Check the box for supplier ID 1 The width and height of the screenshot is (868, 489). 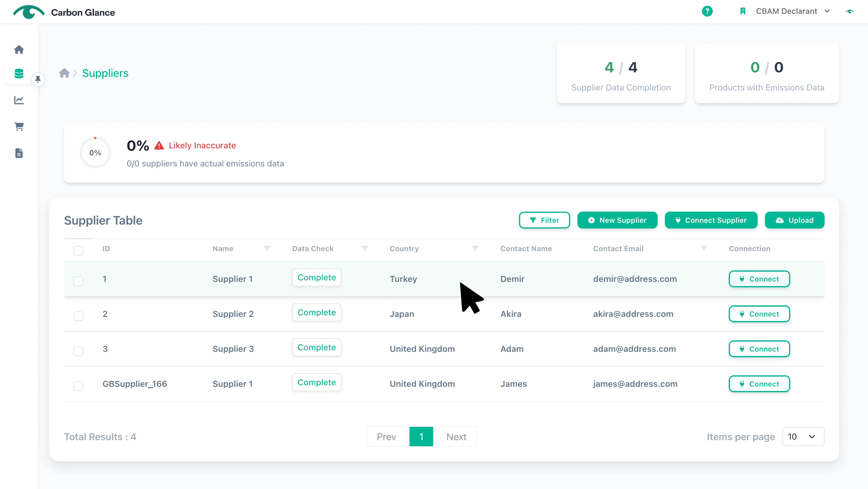[78, 281]
